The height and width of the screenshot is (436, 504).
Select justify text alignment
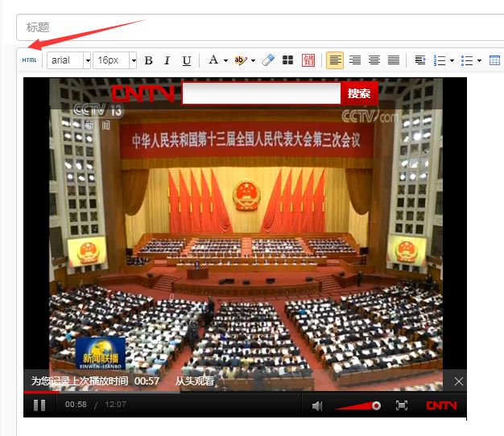pyautogui.click(x=394, y=60)
